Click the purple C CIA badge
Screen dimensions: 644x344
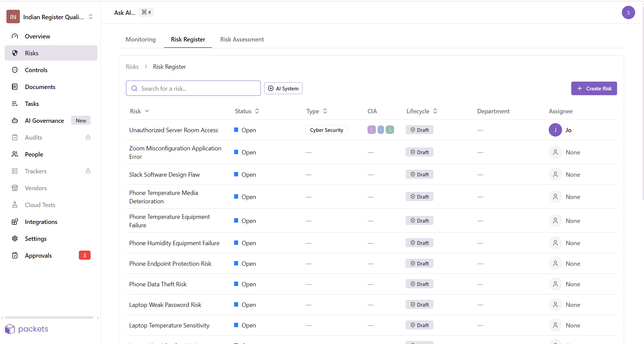point(372,130)
